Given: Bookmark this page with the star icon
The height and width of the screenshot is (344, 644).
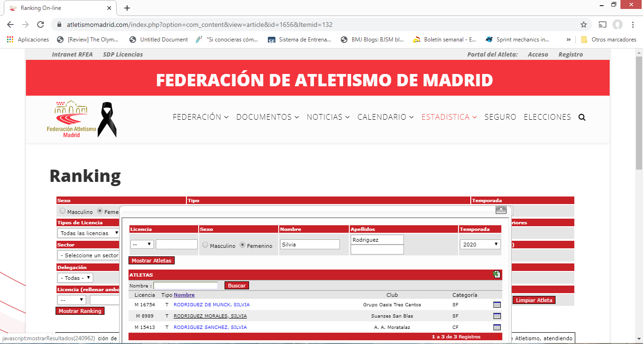Looking at the screenshot, I should (584, 25).
